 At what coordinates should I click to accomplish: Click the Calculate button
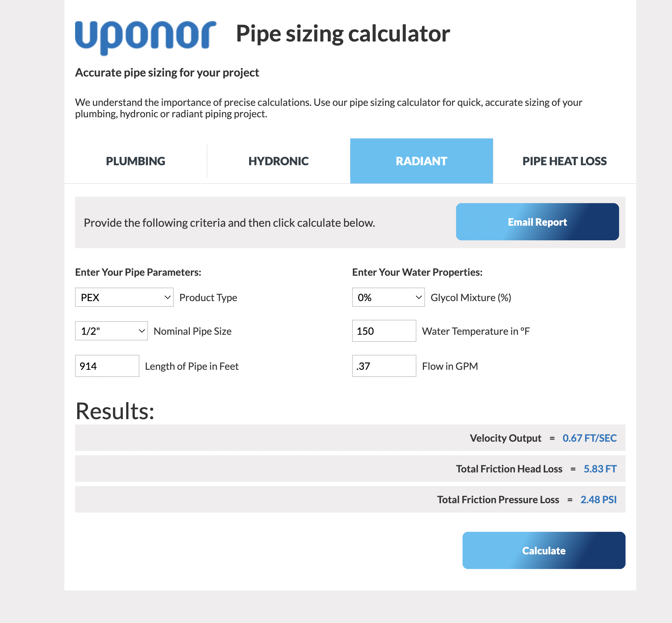(x=544, y=550)
